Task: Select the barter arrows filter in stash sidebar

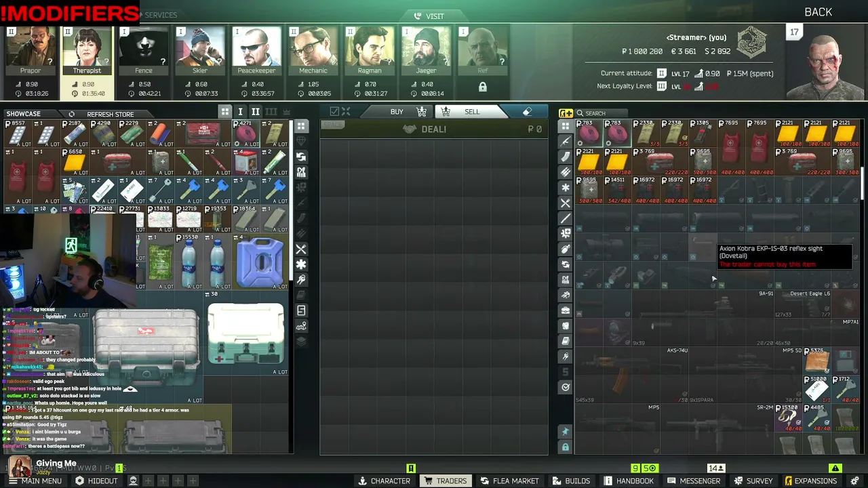Action: [566, 264]
